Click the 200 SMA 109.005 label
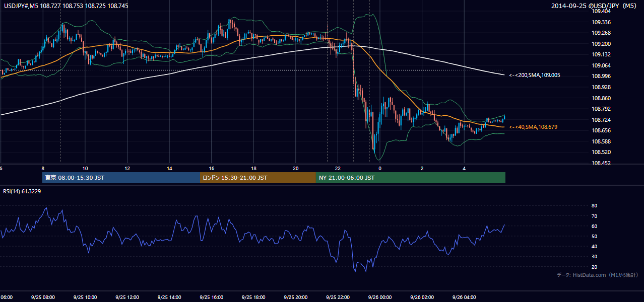 535,75
